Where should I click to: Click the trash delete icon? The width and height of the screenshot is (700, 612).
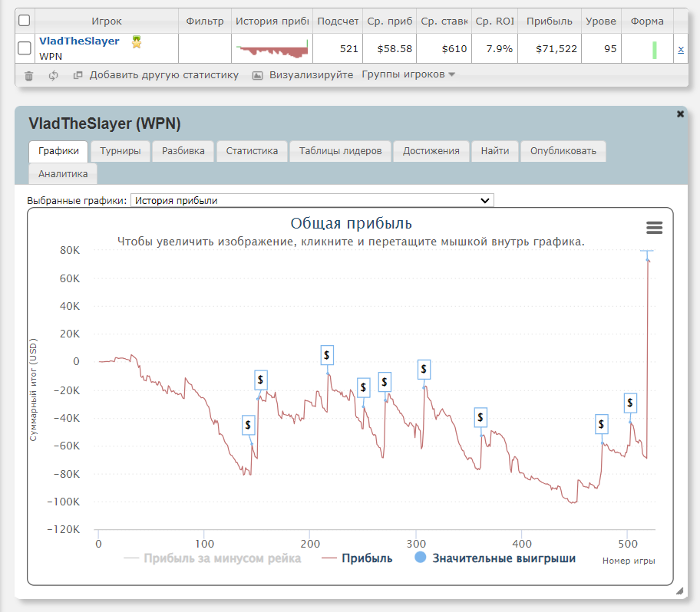(29, 75)
